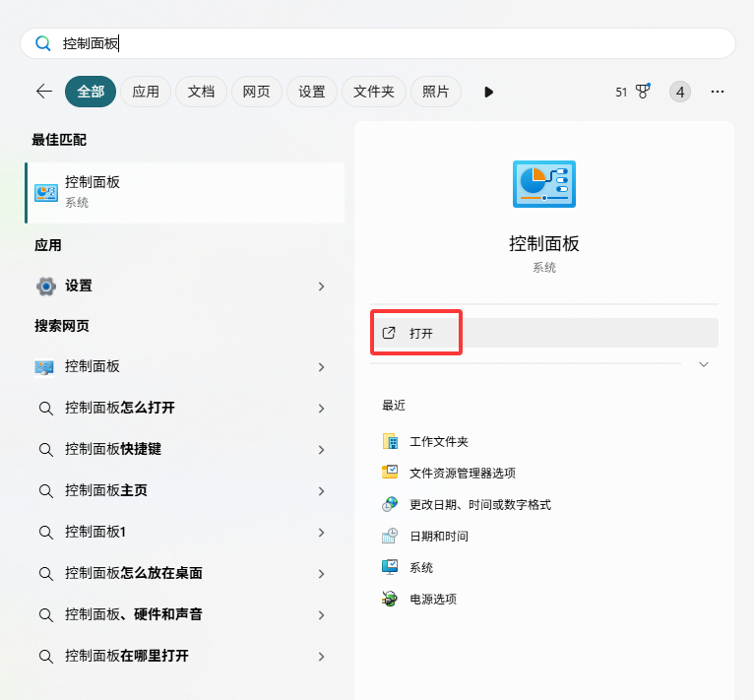
Task: Expand actions with the down chevron
Action: (704, 364)
